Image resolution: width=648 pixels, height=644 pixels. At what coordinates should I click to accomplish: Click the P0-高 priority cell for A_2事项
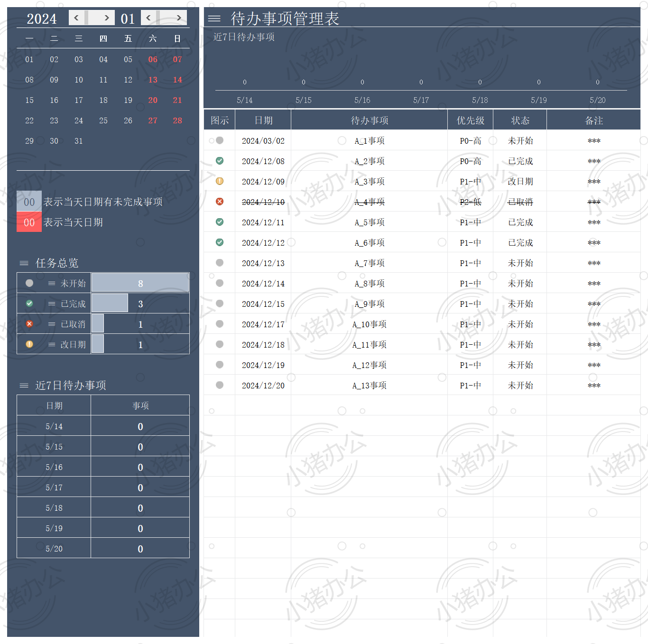[471, 161]
